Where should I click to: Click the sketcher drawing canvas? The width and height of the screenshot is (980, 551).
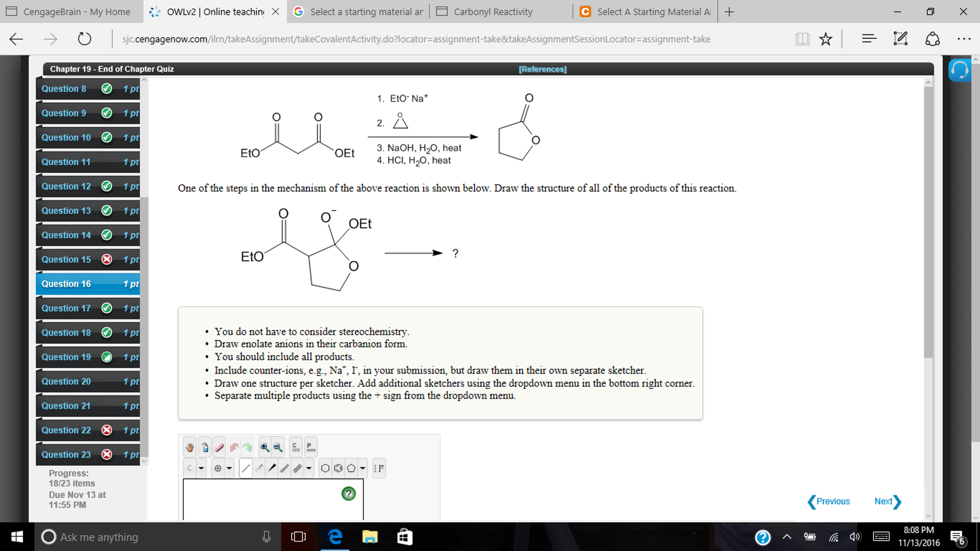[x=273, y=499]
